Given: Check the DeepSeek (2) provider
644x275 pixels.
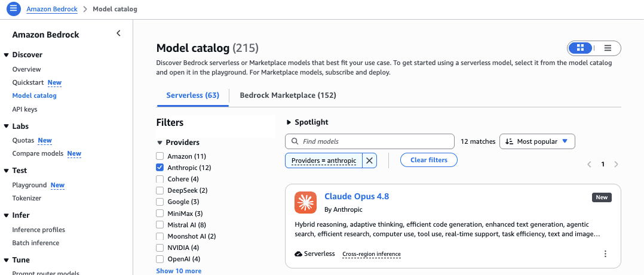Looking at the screenshot, I should [160, 190].
